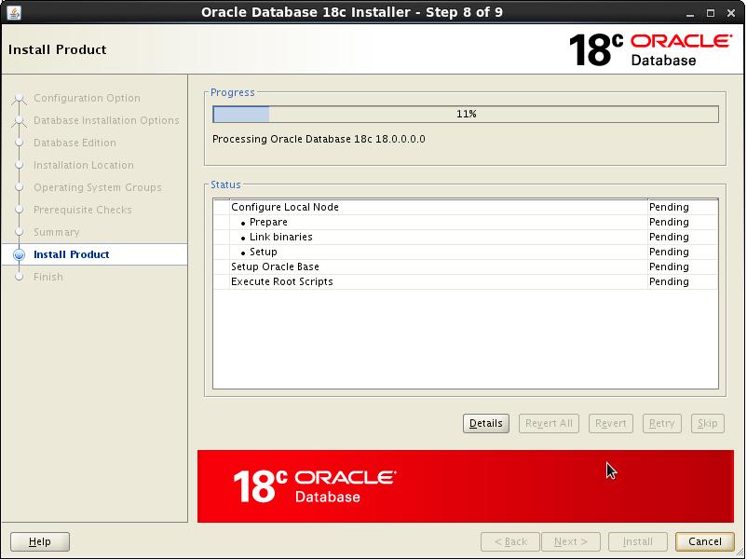747x560 pixels.
Task: Select the Summary step in the sidebar
Action: 56,232
